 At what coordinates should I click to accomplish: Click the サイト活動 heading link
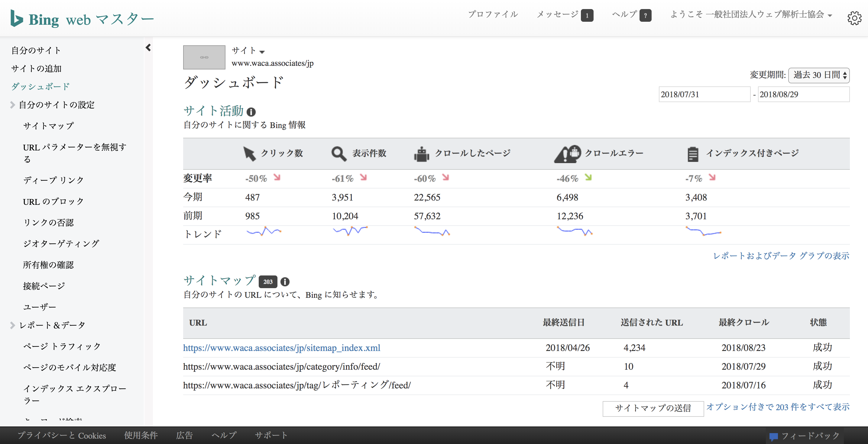213,111
